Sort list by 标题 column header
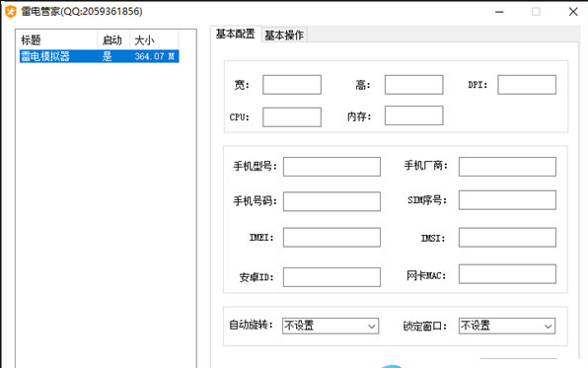The height and width of the screenshot is (368, 588). pyautogui.click(x=58, y=39)
